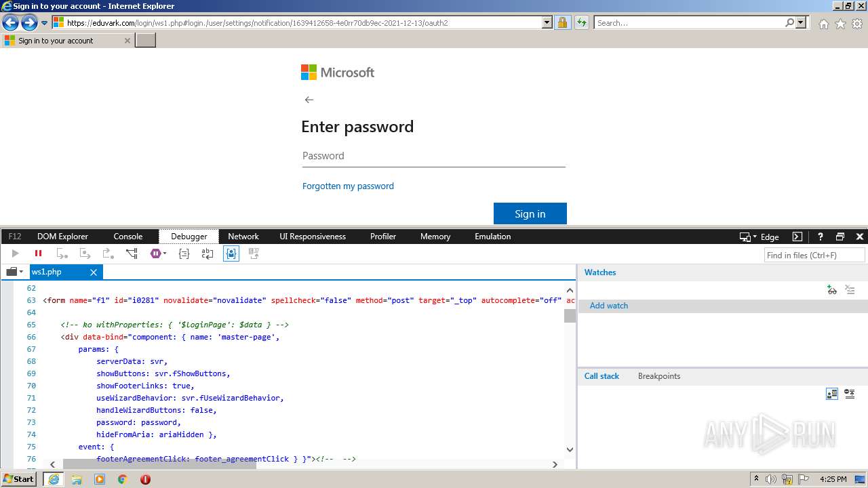Select the Debugger tab
The image size is (868, 488).
(x=189, y=237)
